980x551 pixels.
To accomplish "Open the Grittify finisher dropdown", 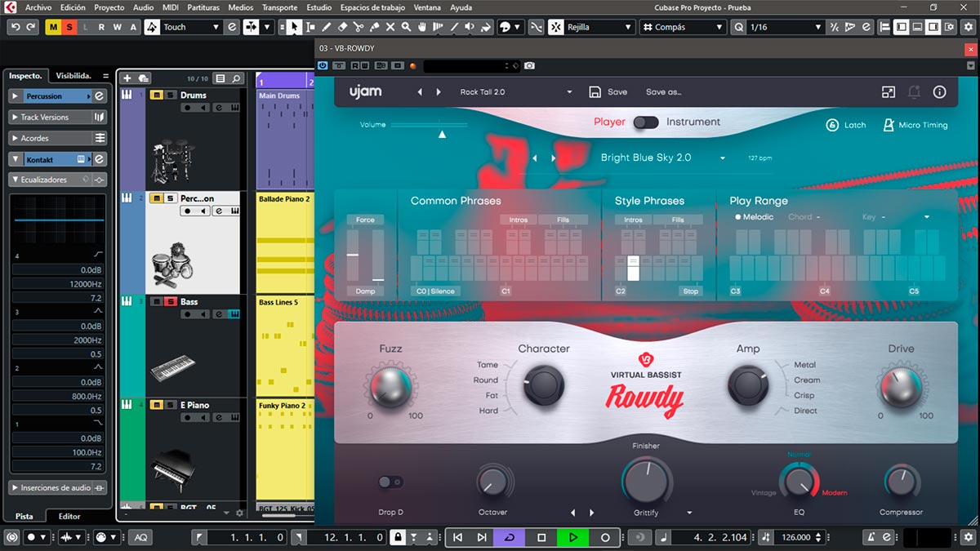I will pos(689,513).
